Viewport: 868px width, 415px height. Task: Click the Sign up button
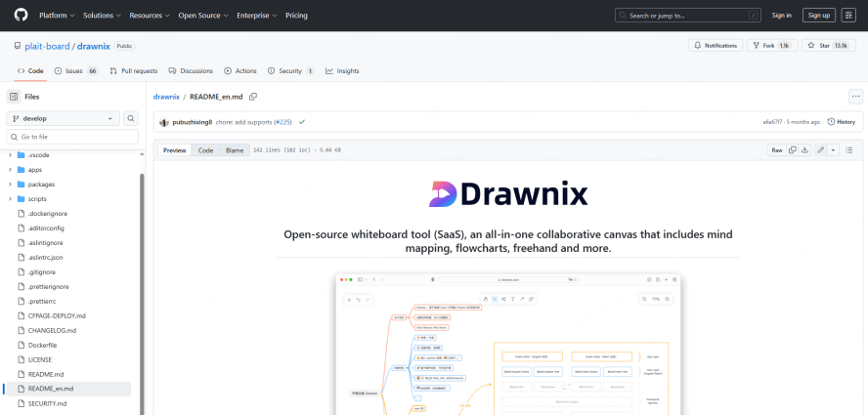[818, 16]
